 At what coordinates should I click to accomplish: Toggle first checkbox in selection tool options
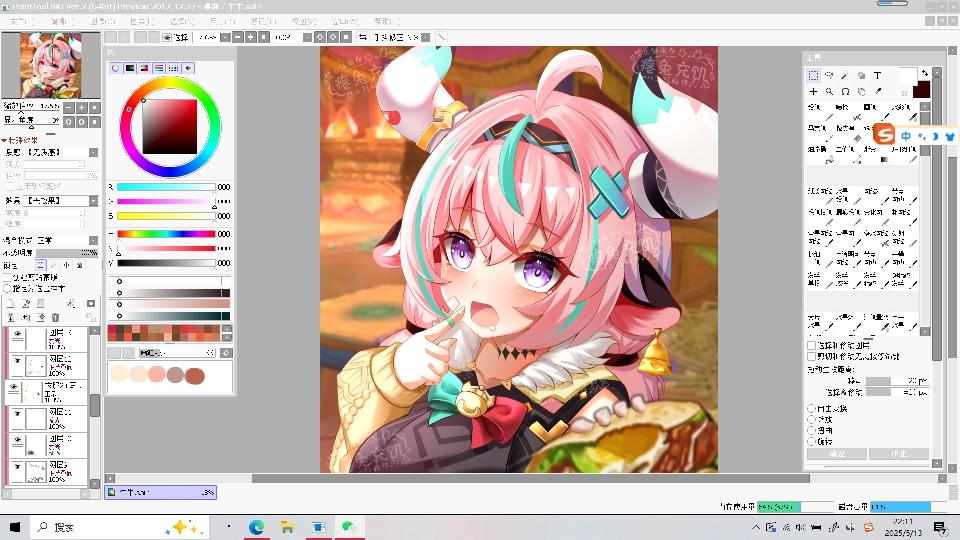click(x=811, y=345)
